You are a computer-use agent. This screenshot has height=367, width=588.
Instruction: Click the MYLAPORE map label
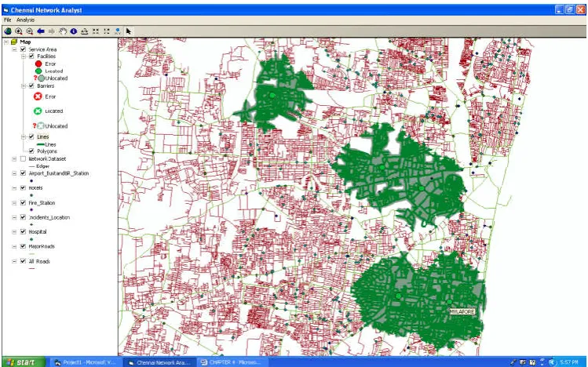(x=462, y=311)
